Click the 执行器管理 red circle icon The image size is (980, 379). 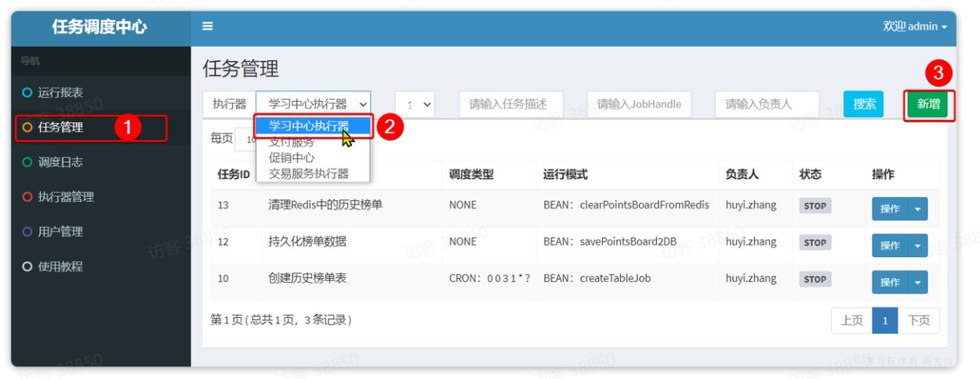(27, 197)
